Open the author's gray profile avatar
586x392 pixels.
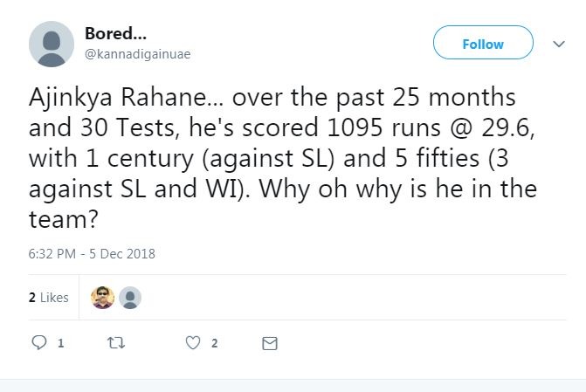point(52,45)
